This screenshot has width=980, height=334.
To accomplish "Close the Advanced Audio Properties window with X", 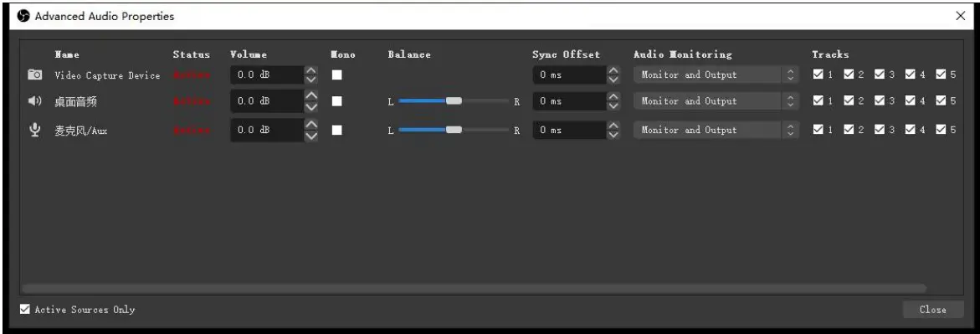I will point(961,16).
